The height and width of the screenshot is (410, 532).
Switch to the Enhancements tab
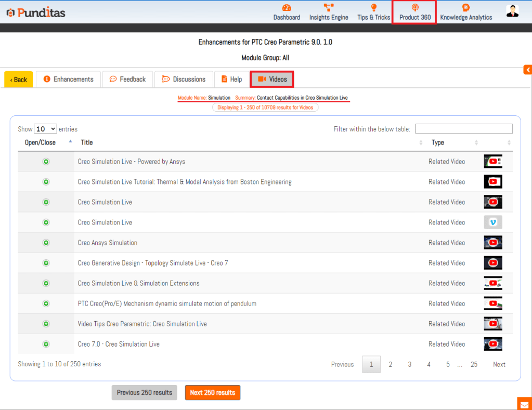coord(68,80)
